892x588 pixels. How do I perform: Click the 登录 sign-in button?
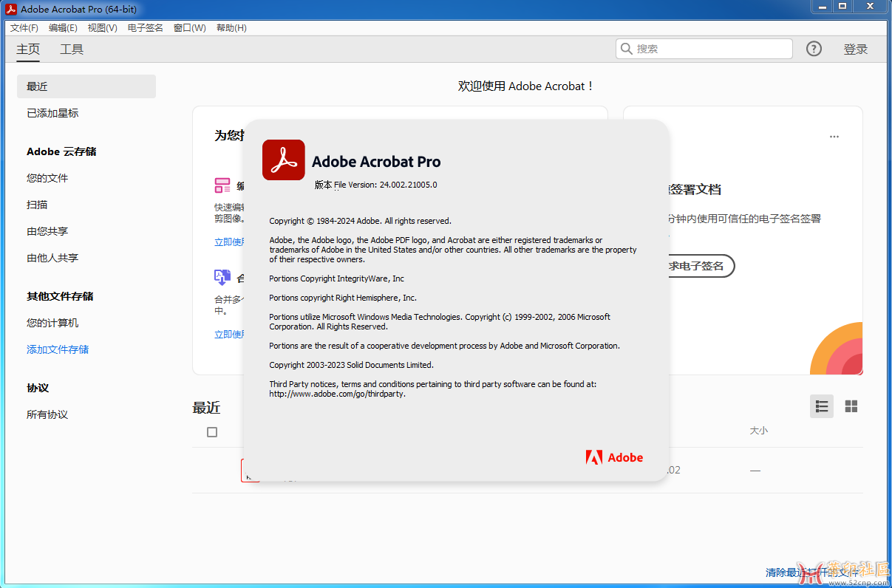(856, 49)
